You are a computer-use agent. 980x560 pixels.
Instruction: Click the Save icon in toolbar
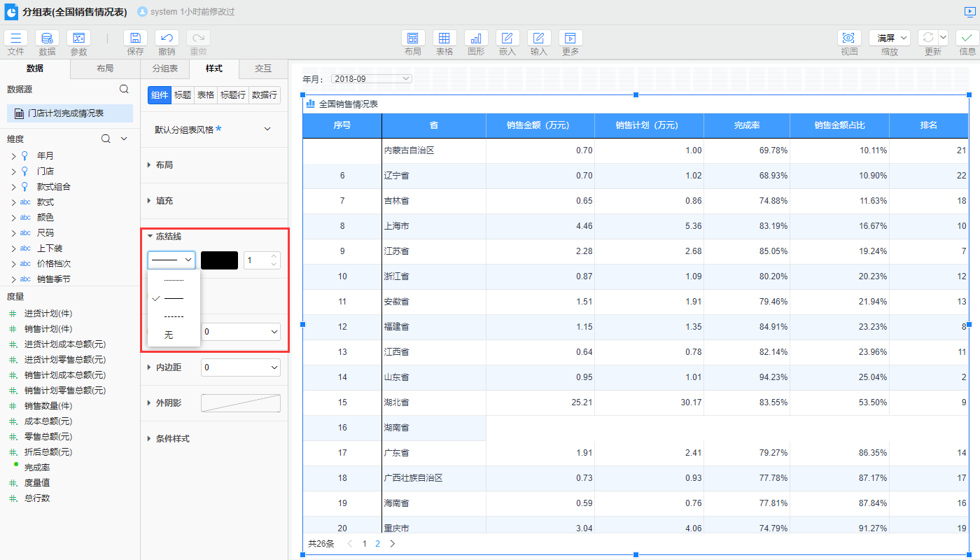click(135, 38)
